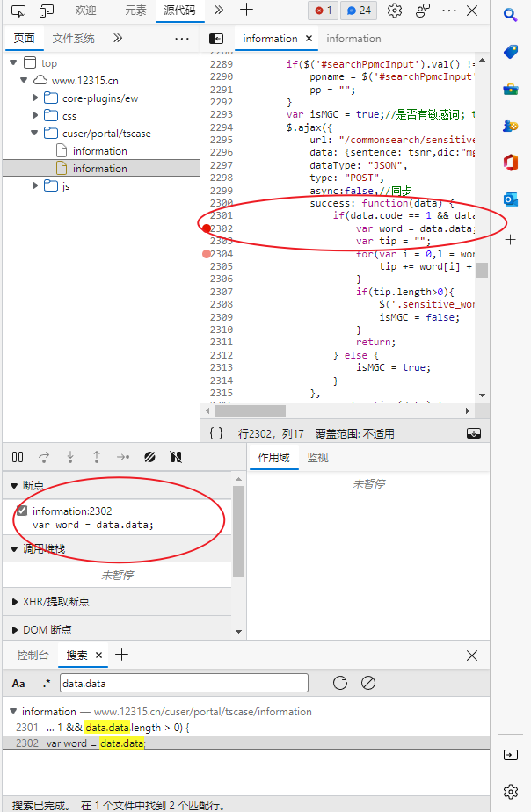Collapse the cuser/portal/tscase folder
The image size is (531, 812).
click(x=34, y=133)
